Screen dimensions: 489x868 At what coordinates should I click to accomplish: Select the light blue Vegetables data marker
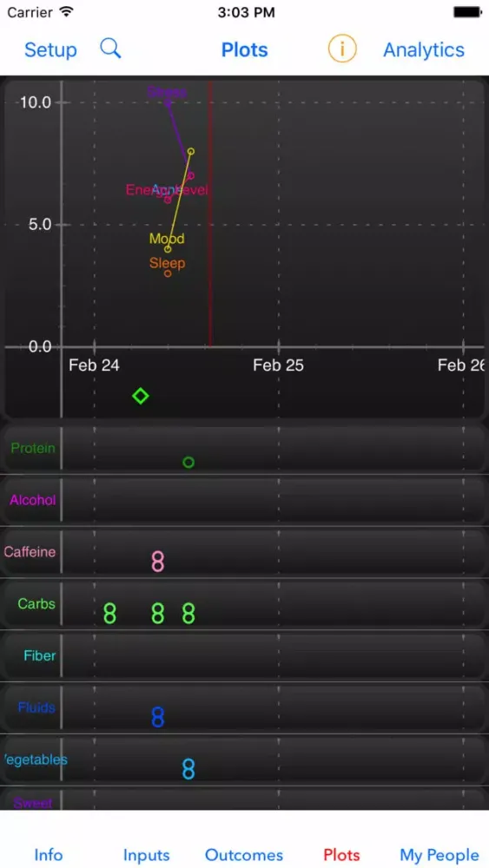point(188,769)
